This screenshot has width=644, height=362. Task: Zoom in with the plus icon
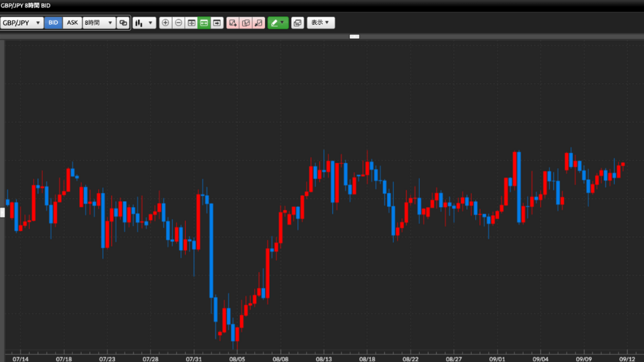point(166,23)
